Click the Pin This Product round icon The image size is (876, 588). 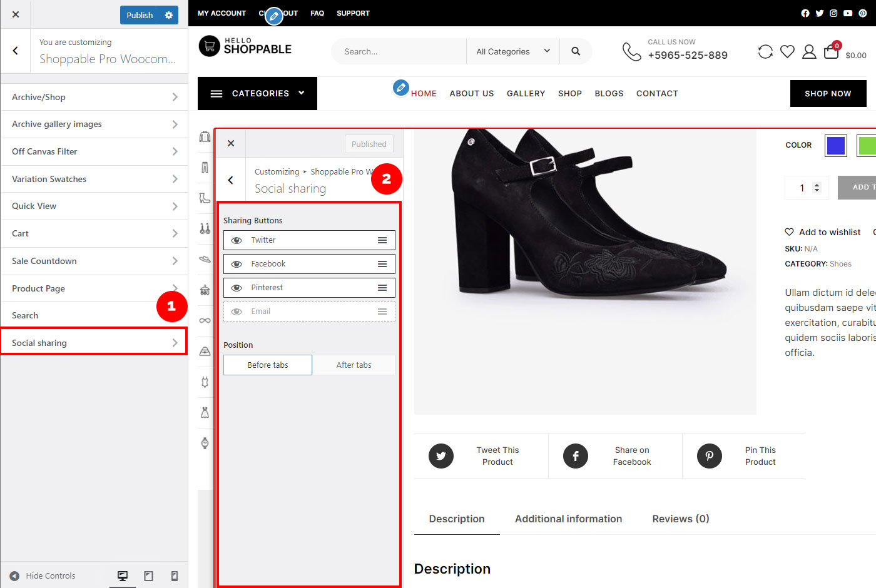tap(710, 456)
